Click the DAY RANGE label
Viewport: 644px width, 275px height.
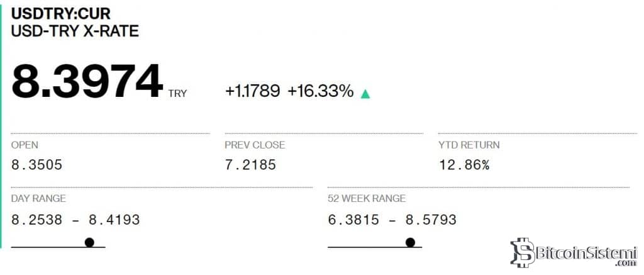pos(38,198)
